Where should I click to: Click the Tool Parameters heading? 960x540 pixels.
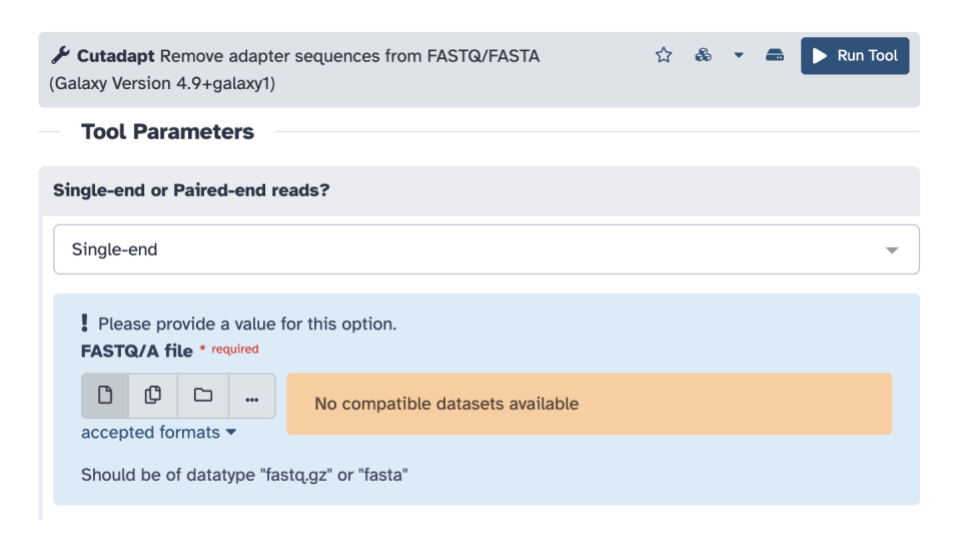(168, 132)
